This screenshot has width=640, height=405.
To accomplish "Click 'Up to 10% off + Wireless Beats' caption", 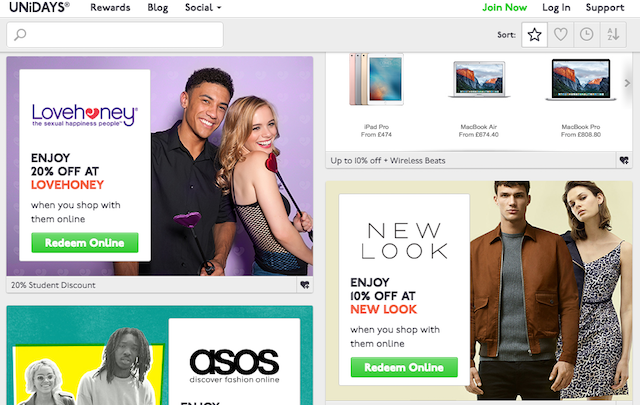I will coord(388,160).
